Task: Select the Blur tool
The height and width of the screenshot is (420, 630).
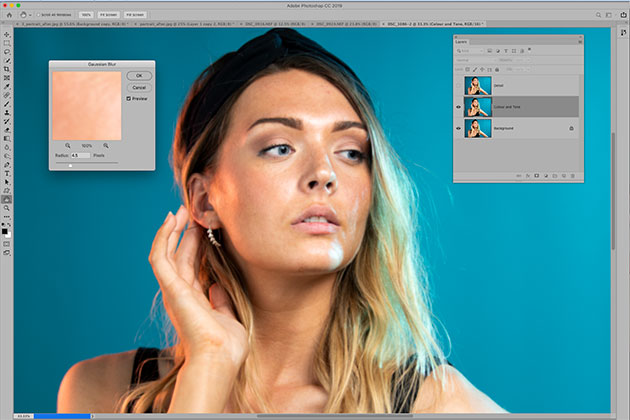Action: point(6,148)
